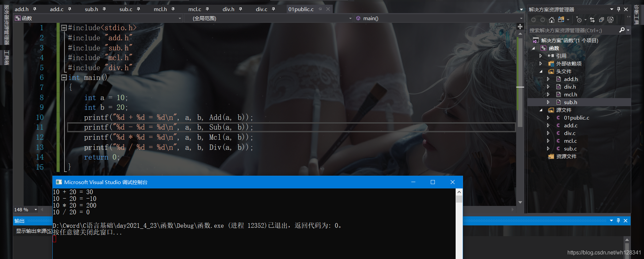Click the forward arrow in Solution Explorer

click(x=542, y=20)
